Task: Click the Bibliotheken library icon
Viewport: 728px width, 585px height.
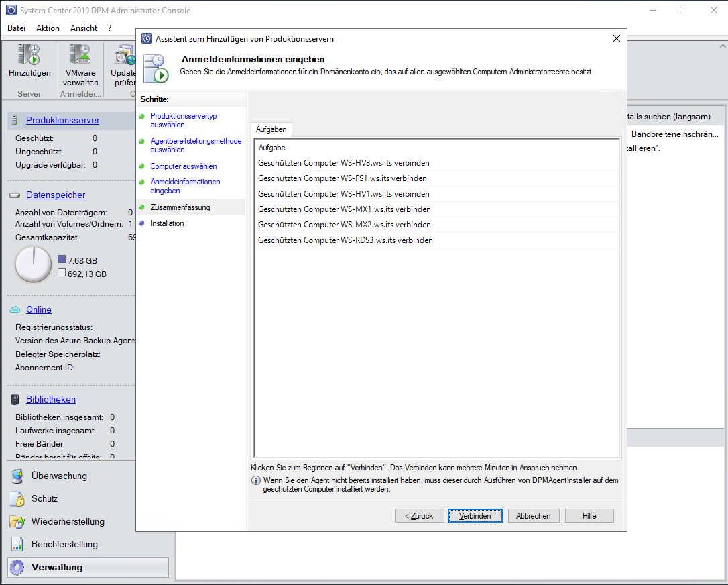Action: (15, 400)
